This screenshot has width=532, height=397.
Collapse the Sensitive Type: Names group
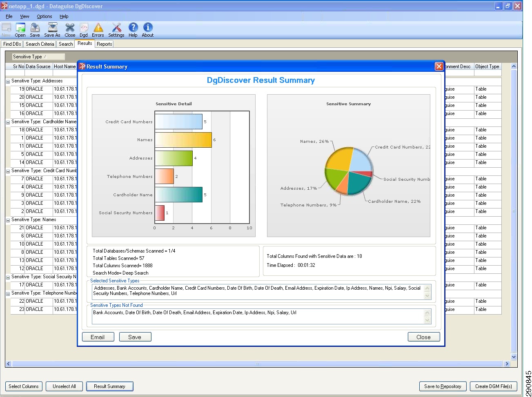(x=8, y=220)
